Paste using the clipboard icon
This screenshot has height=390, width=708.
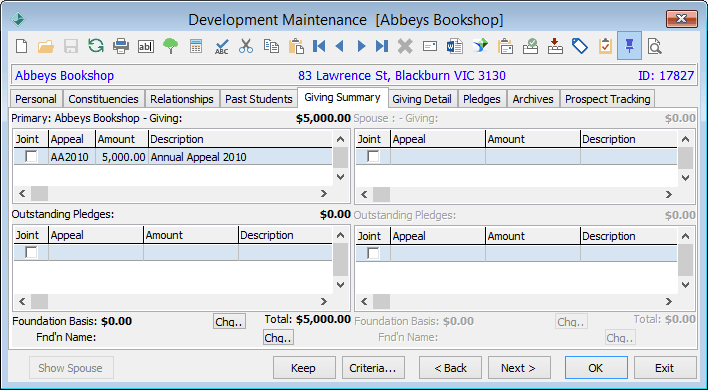click(296, 46)
